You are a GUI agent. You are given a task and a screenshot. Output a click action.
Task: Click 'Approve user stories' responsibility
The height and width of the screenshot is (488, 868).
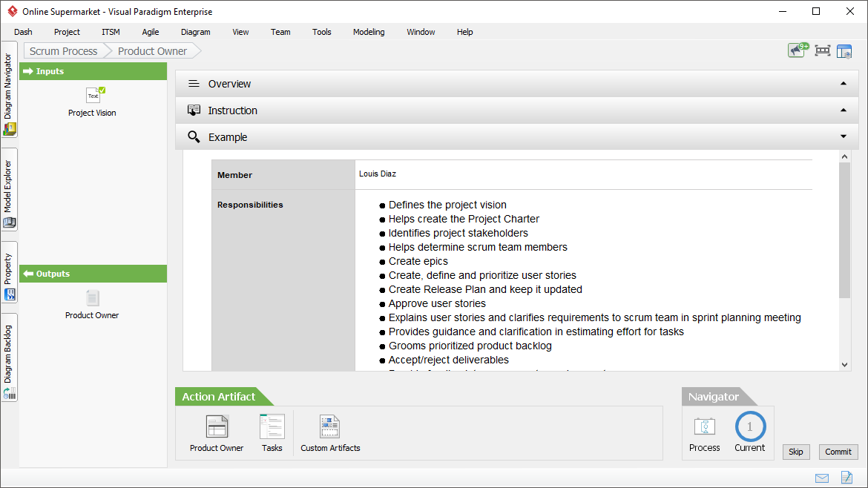pyautogui.click(x=437, y=303)
